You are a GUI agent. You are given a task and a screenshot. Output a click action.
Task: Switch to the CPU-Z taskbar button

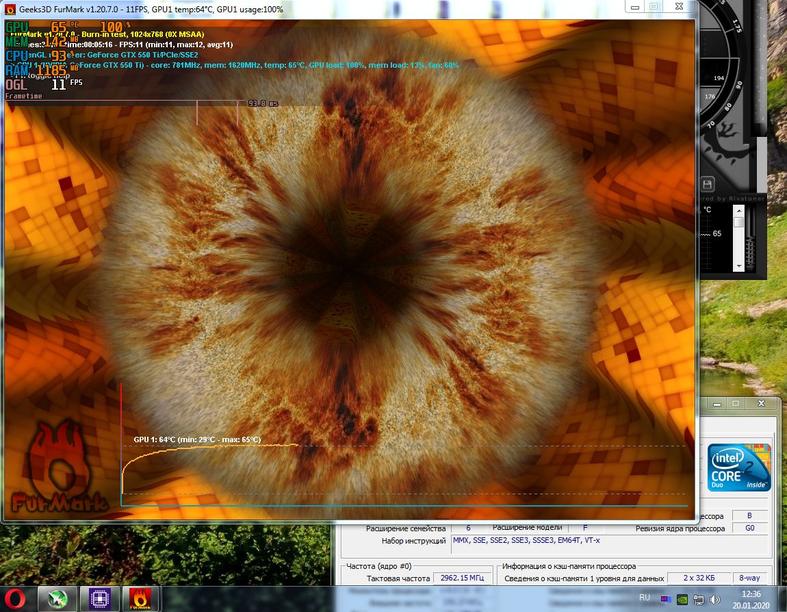(x=100, y=599)
